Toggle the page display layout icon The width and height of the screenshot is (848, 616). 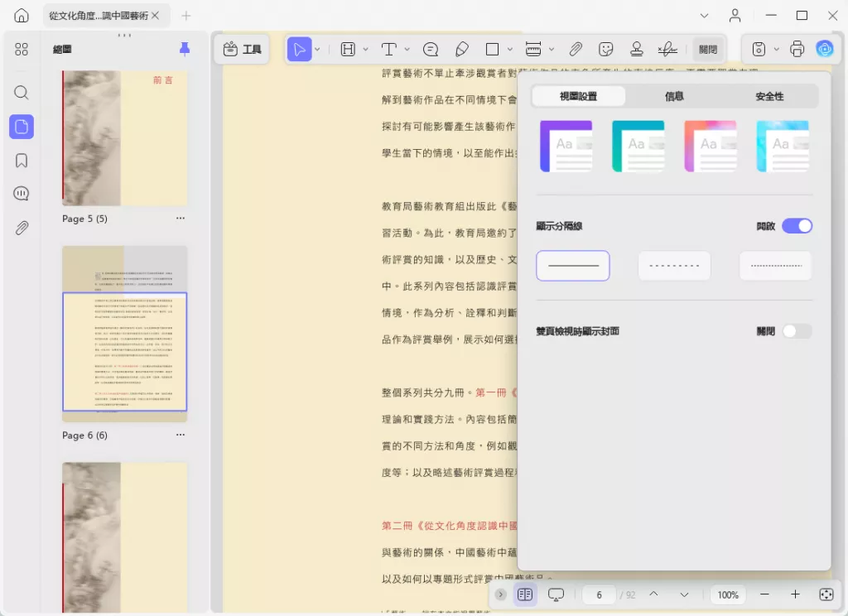click(x=524, y=595)
